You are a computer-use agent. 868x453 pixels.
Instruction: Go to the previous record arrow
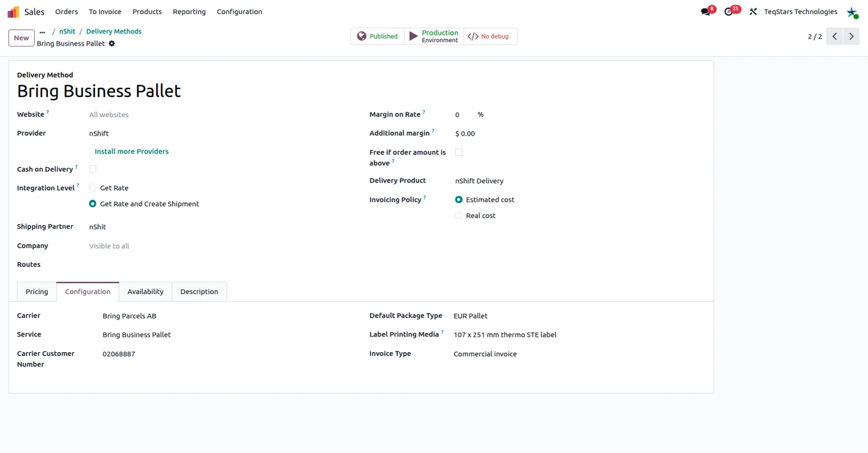(x=834, y=36)
